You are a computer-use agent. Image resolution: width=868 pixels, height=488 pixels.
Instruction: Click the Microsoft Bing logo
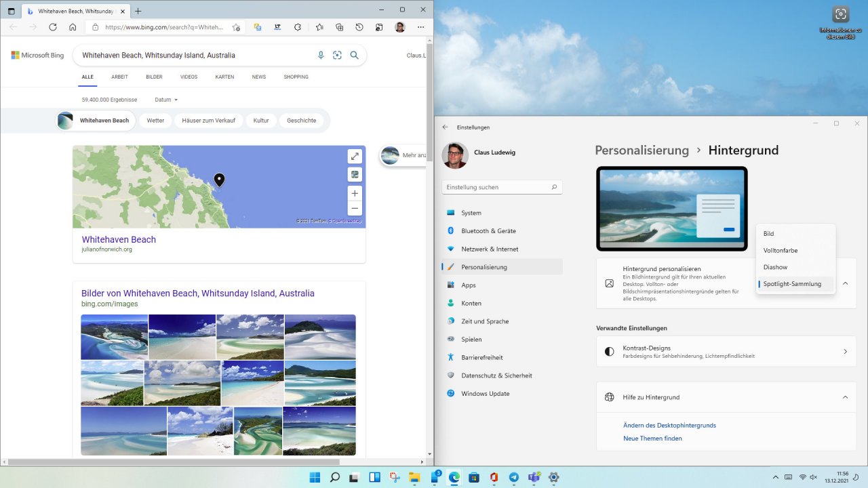[x=37, y=55]
